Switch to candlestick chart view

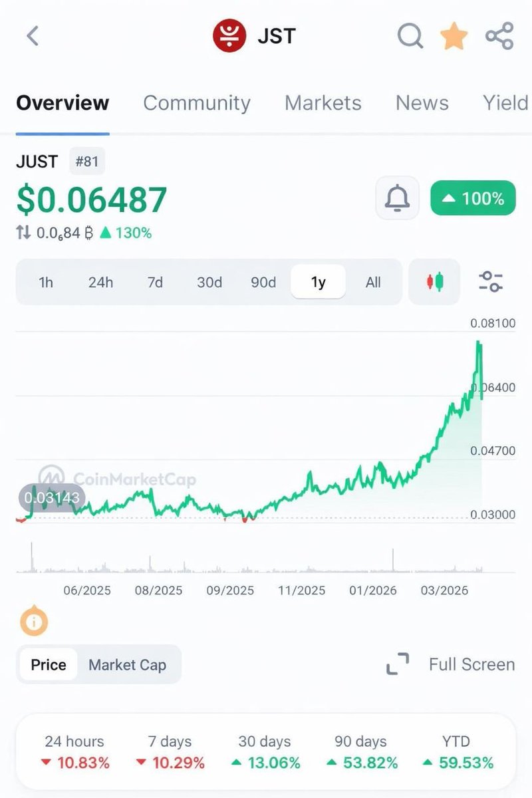point(434,282)
